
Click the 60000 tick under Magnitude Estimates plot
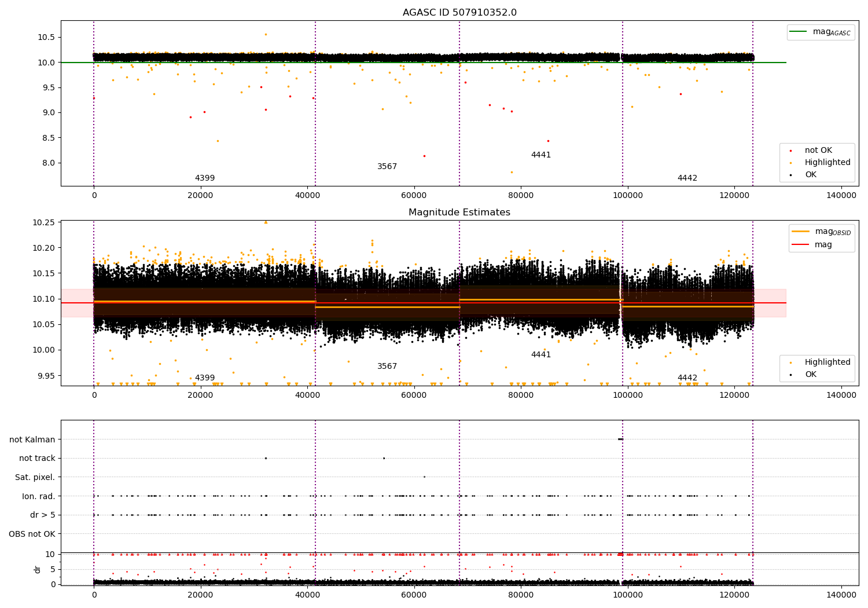click(414, 395)
